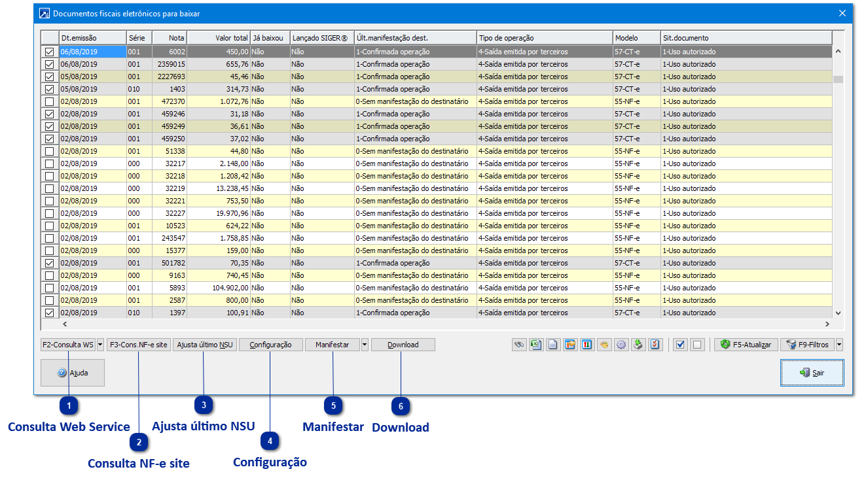Expand the F9-Filtros dropdown arrow
Viewport: 868px width, 482px height.
click(x=839, y=345)
